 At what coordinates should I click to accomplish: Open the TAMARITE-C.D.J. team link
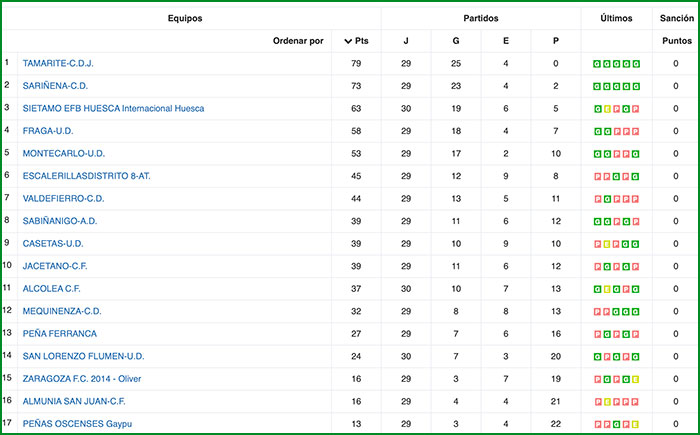coord(58,63)
